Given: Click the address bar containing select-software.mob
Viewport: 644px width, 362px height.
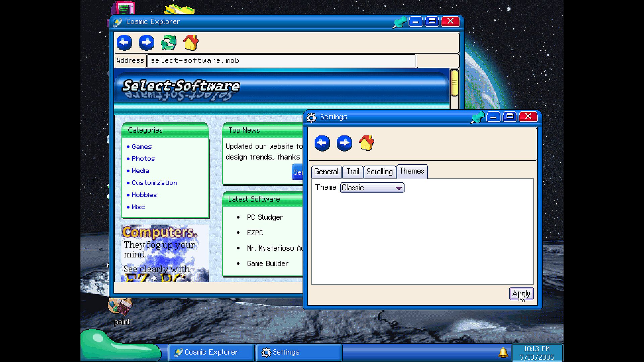Looking at the screenshot, I should tap(282, 61).
